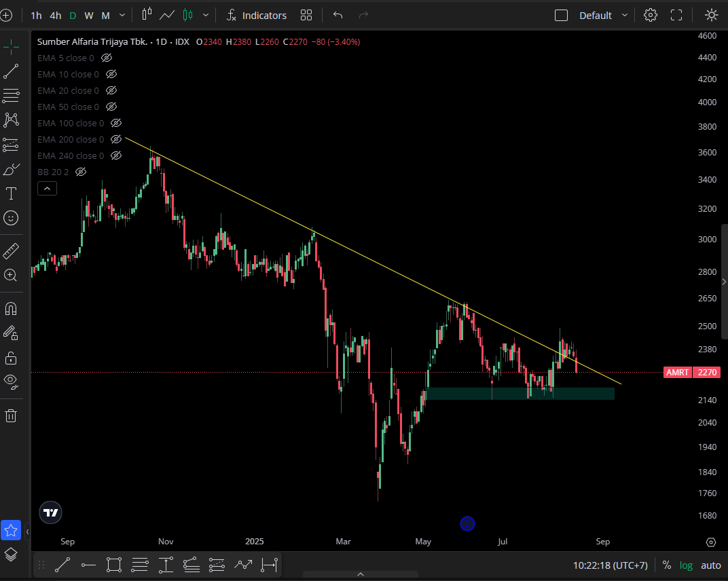Click blue dividend marker on time axis
728x581 pixels.
click(x=467, y=524)
